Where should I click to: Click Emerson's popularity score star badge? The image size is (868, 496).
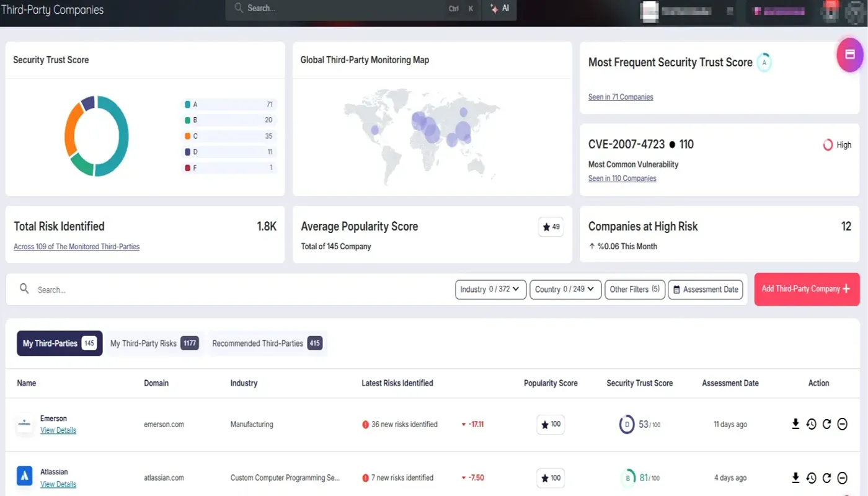(x=551, y=424)
